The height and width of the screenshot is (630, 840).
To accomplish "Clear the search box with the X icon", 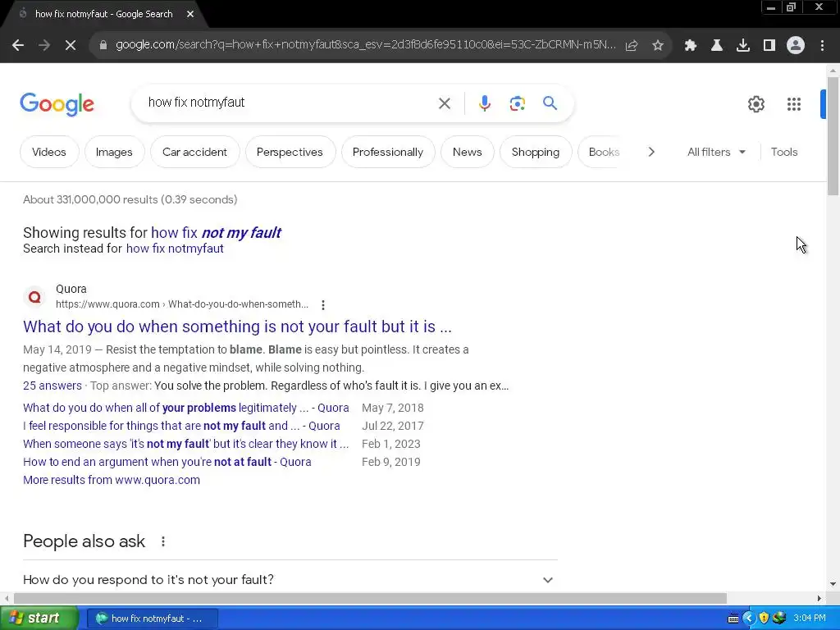I will click(445, 103).
